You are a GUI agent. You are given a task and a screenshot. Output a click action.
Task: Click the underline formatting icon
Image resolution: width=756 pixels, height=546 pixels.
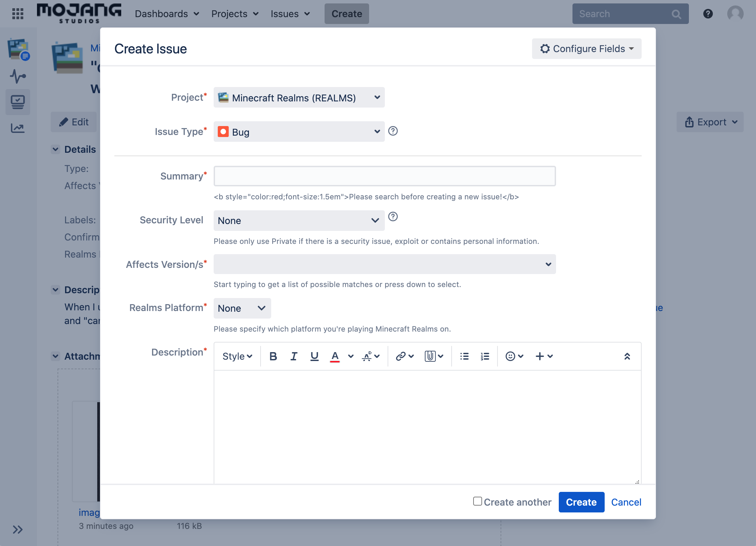click(x=314, y=356)
